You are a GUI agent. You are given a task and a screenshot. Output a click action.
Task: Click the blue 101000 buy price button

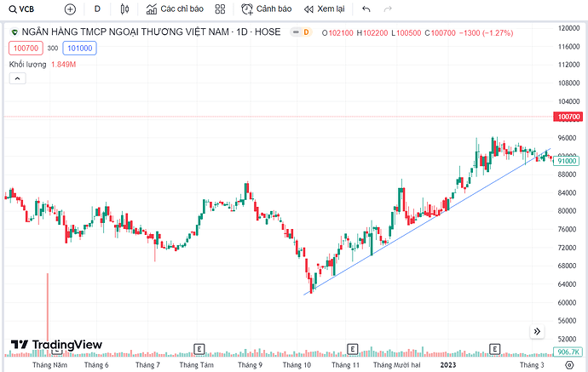[79, 48]
